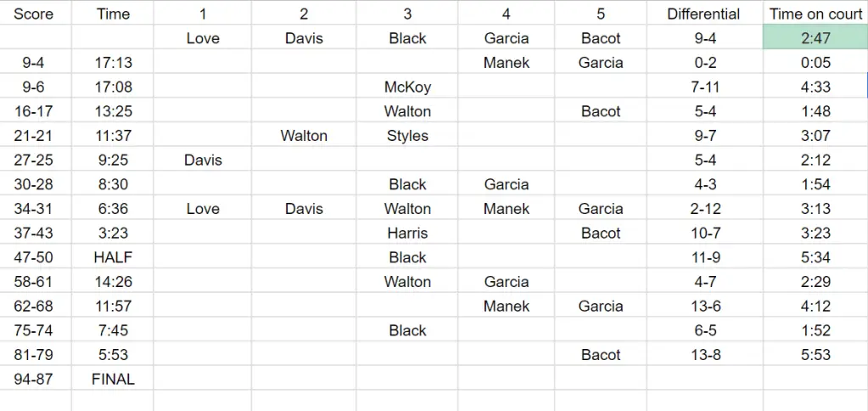Select the 47-50 halftime score cell
868x411 pixels.
click(x=34, y=257)
